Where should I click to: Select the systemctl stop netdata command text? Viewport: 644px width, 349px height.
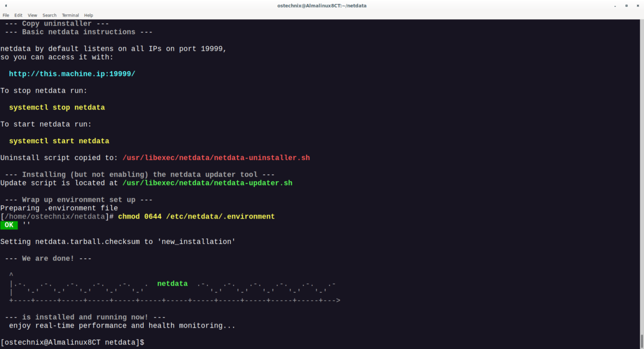click(57, 107)
